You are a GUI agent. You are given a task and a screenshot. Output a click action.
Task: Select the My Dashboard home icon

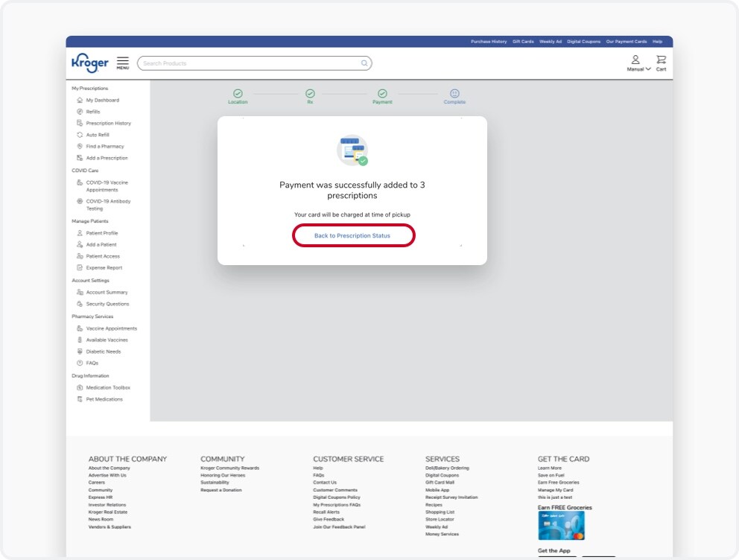tap(80, 100)
